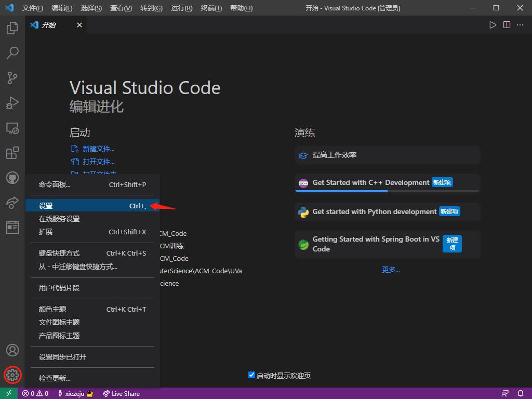The width and height of the screenshot is (532, 399).
Task: Open the Extensions view icon
Action: click(x=12, y=153)
